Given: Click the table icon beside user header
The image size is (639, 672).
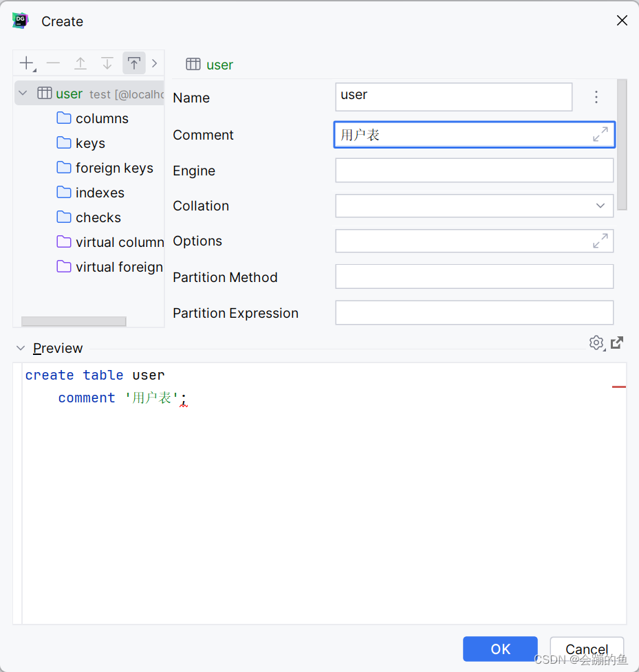Looking at the screenshot, I should coord(193,64).
